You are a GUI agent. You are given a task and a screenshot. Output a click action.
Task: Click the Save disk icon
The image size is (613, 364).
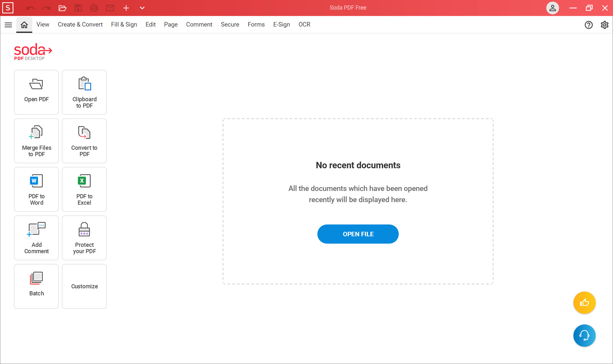[78, 8]
